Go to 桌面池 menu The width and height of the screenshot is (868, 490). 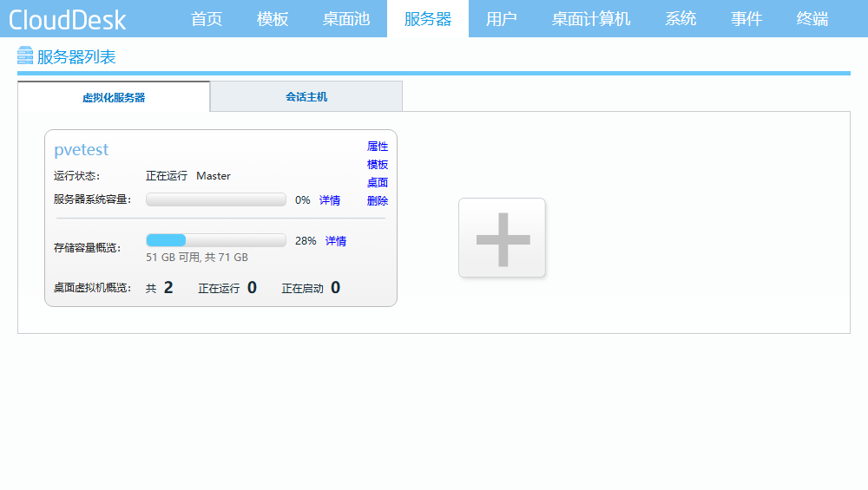pos(346,19)
